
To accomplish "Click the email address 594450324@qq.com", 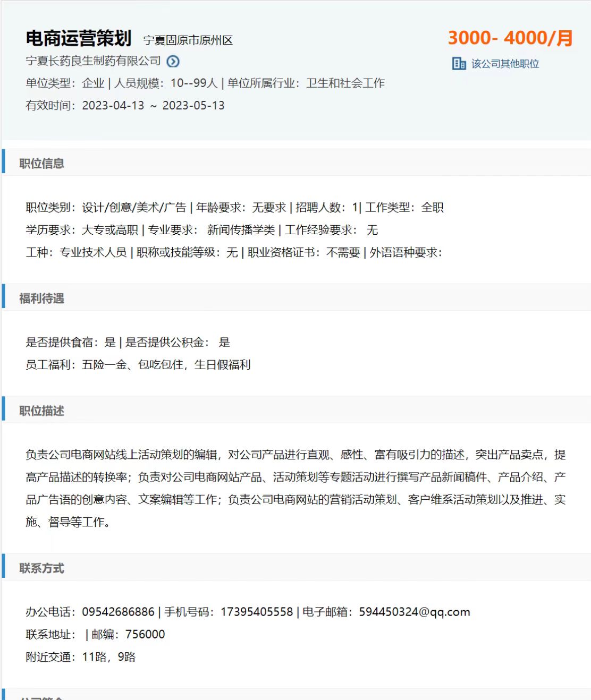I will [x=415, y=612].
